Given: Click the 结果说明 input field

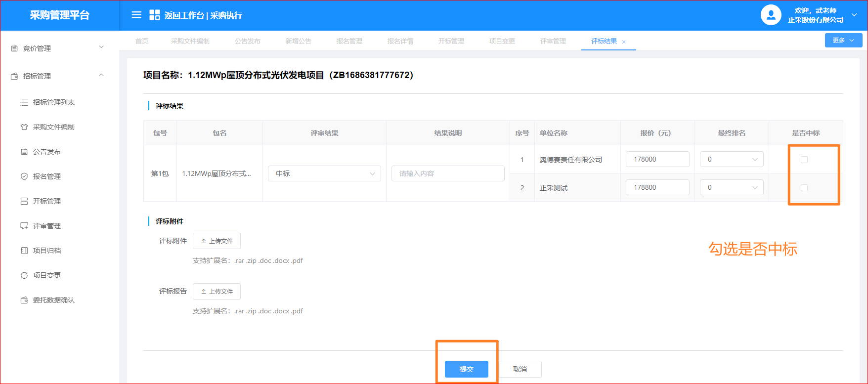Looking at the screenshot, I should coord(448,173).
